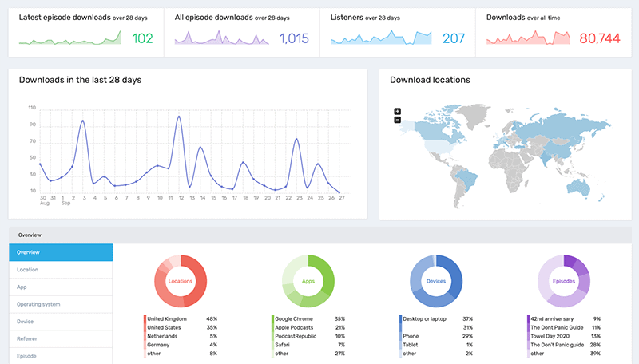Click the 102 latest episode downloads value

click(142, 38)
